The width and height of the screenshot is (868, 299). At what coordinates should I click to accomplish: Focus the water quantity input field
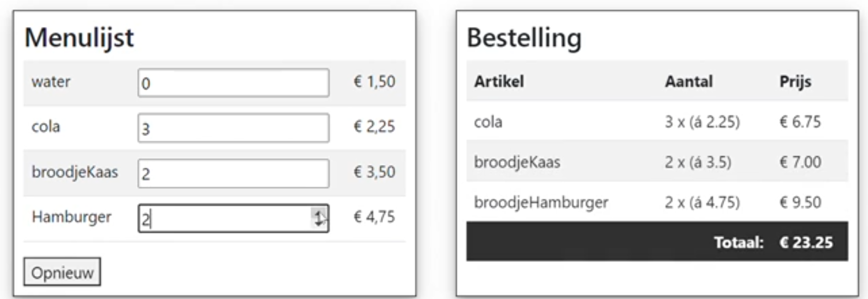233,83
